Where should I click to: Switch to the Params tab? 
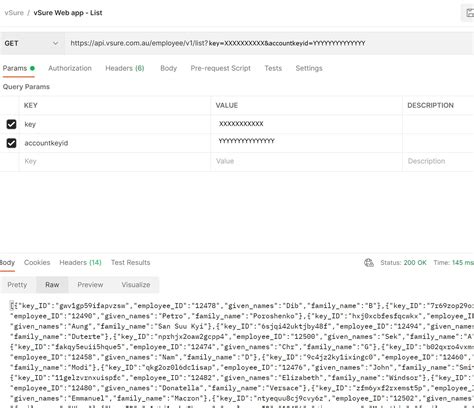coord(18,68)
